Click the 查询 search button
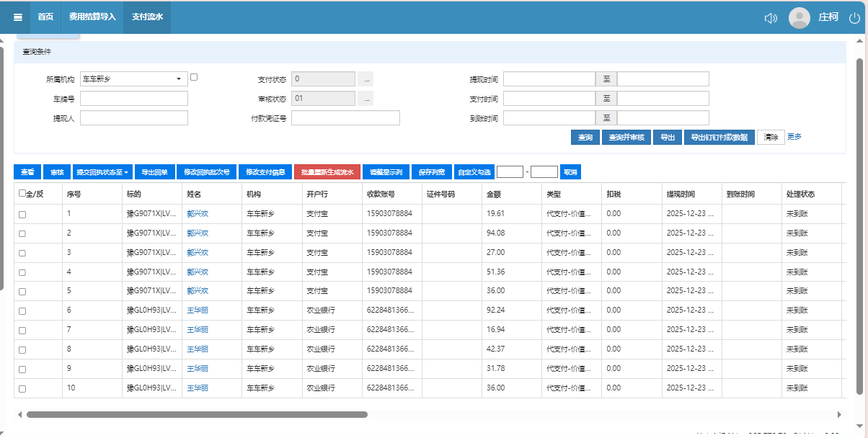This screenshot has width=868, height=438. 585,138
